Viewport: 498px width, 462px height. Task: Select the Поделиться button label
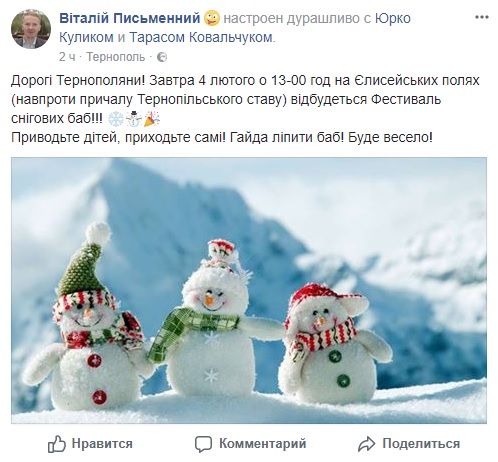point(421,444)
